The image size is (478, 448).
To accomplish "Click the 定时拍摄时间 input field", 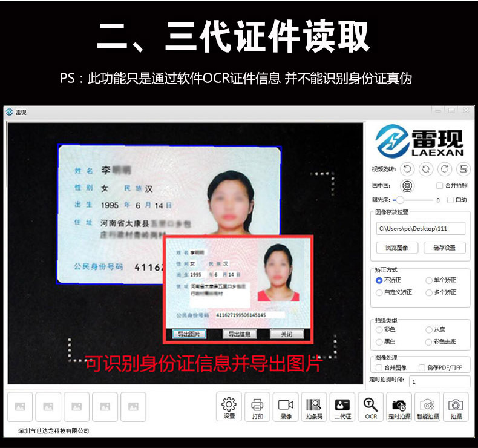I will pos(439,381).
